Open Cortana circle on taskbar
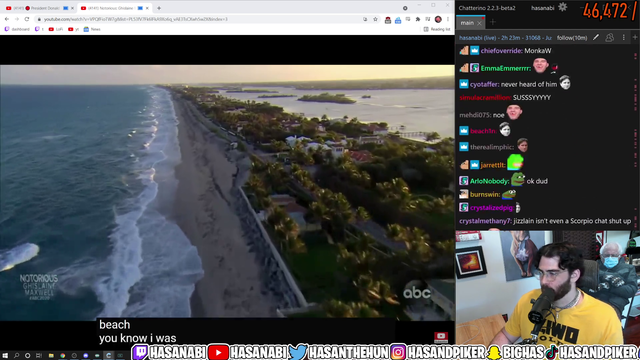This screenshot has height=360, width=640. pyautogui.click(x=27, y=356)
